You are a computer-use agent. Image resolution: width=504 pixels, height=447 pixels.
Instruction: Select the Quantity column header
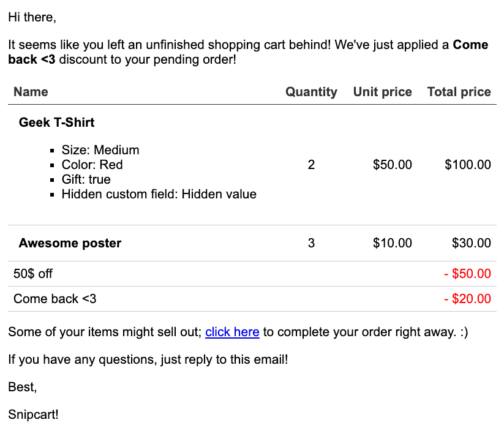tap(311, 92)
